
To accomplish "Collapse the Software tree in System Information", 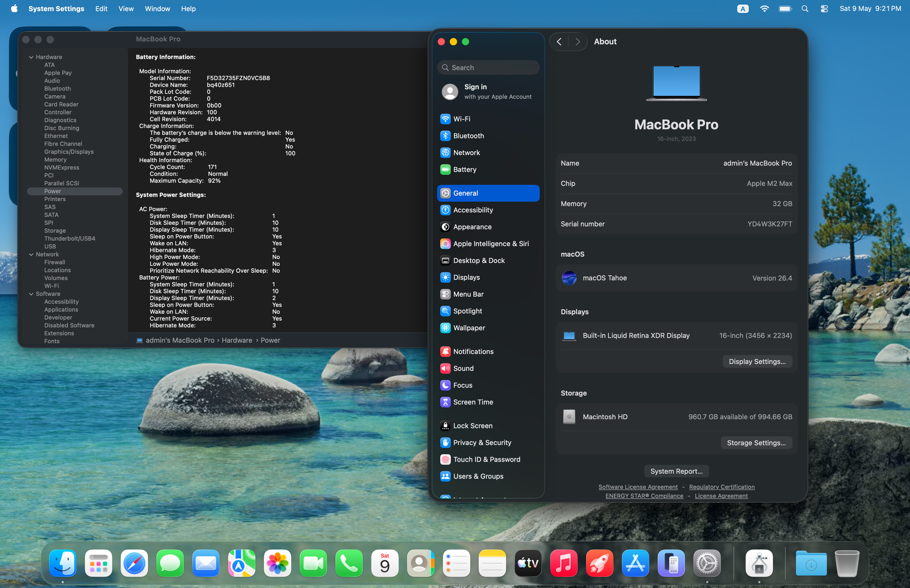I will (31, 294).
